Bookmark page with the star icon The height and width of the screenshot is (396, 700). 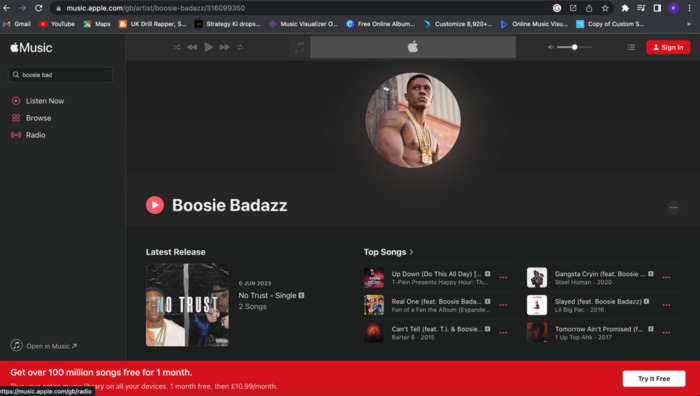coord(605,8)
